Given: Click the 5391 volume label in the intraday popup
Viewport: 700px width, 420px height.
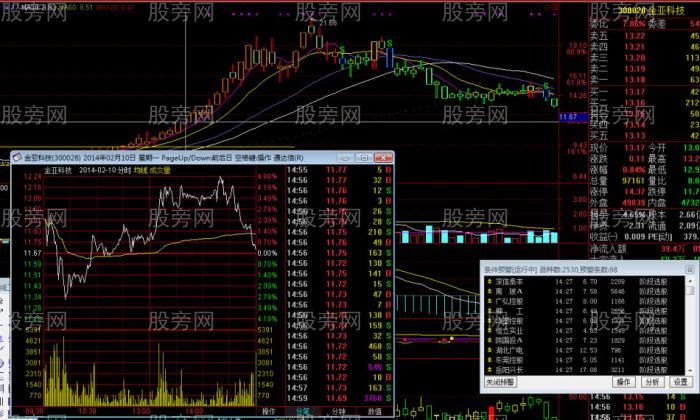Looking at the screenshot, I should [x=33, y=330].
